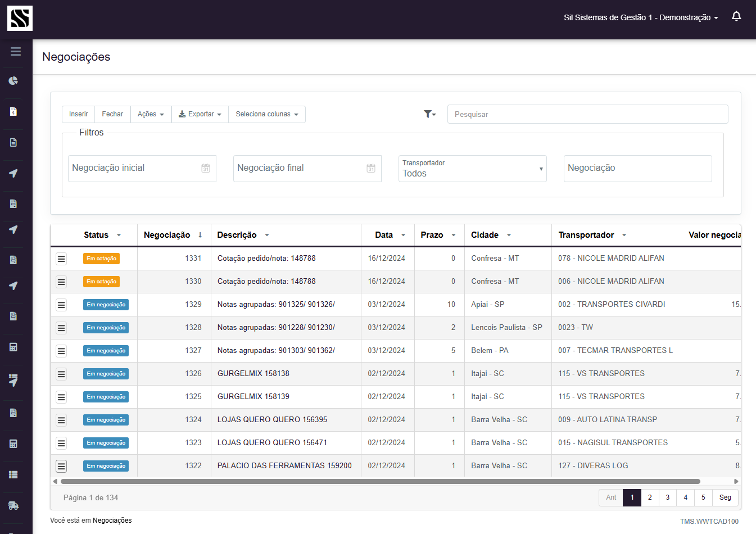Screen dimensions: 756x534
Task: Open calendar for Negociação inicial
Action: 206,169
